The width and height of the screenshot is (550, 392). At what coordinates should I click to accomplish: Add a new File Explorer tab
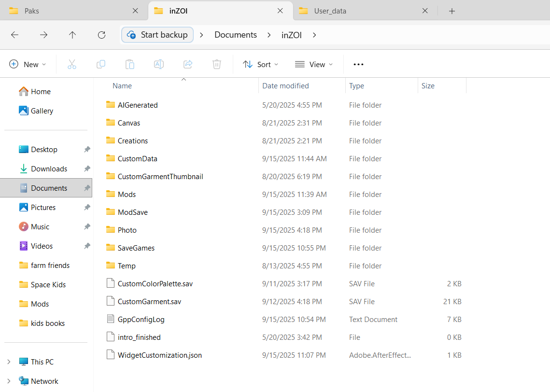pyautogui.click(x=452, y=11)
